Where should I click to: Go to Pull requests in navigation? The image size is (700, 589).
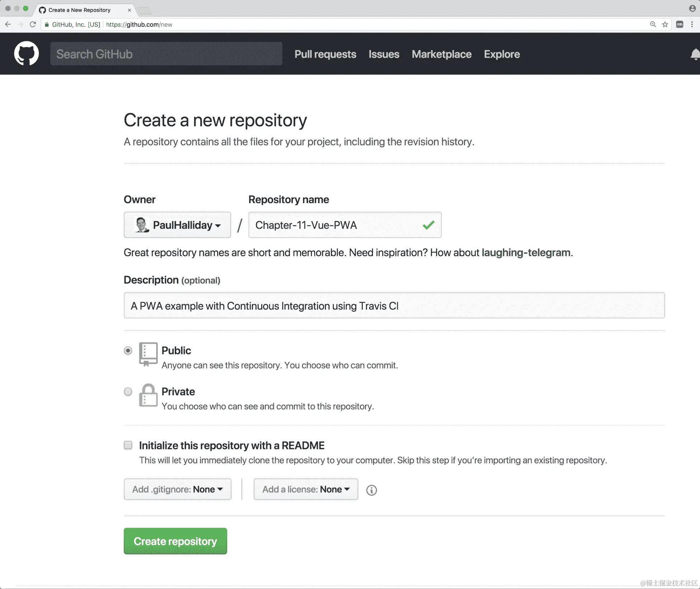coord(325,54)
